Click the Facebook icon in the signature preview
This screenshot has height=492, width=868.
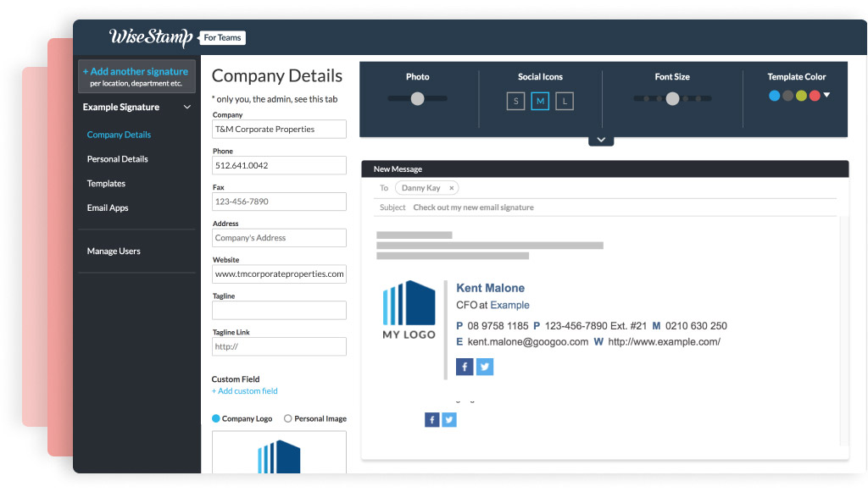[x=465, y=367]
